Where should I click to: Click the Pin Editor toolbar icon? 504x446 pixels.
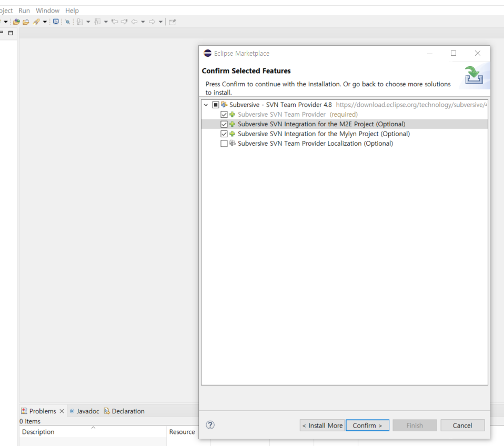pos(173,22)
